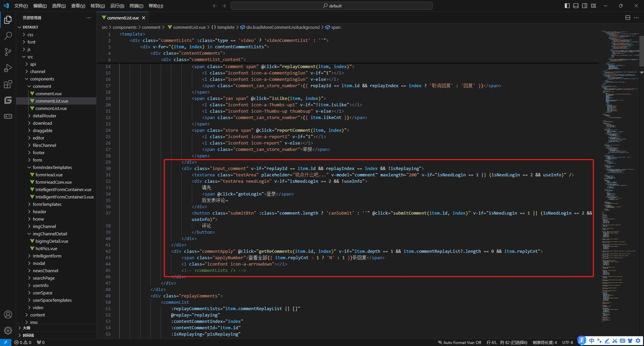Open the Accounts menu icon
This screenshot has width=644, height=346.
tap(8, 314)
